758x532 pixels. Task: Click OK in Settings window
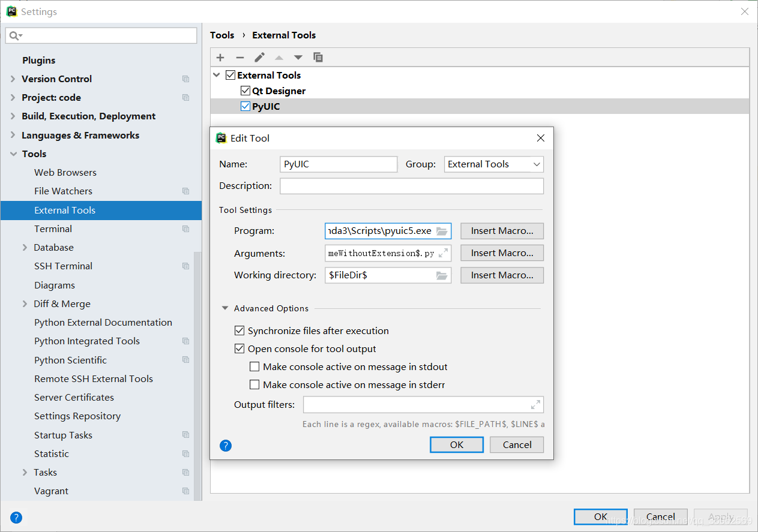(601, 516)
